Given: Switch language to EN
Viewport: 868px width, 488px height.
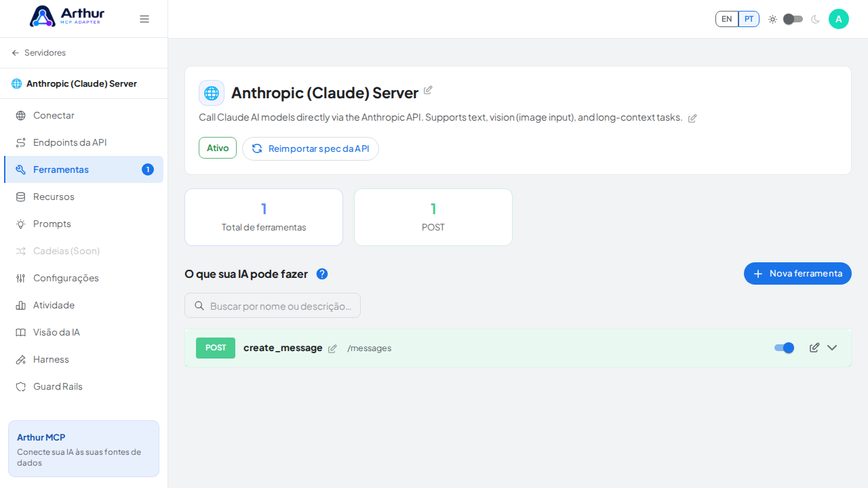Looking at the screenshot, I should click(727, 19).
